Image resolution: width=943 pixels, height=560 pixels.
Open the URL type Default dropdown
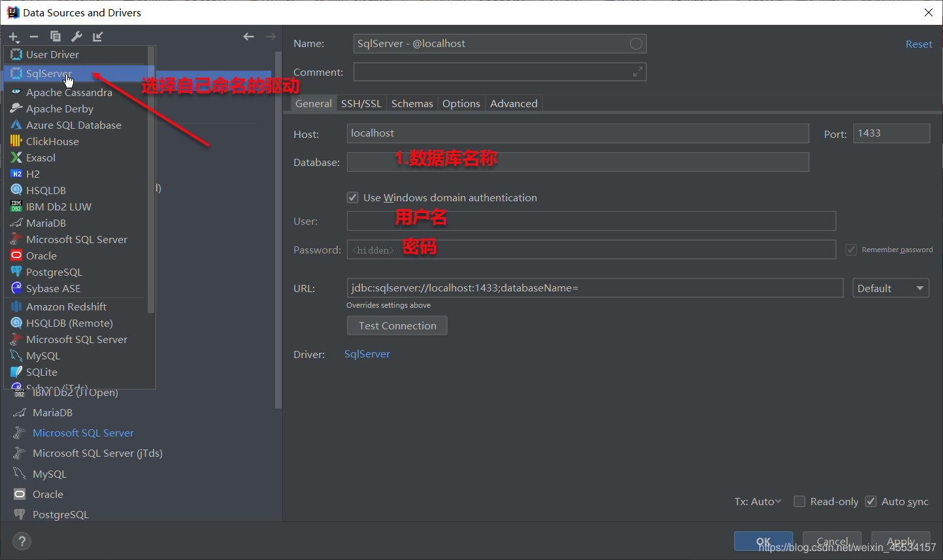[891, 288]
